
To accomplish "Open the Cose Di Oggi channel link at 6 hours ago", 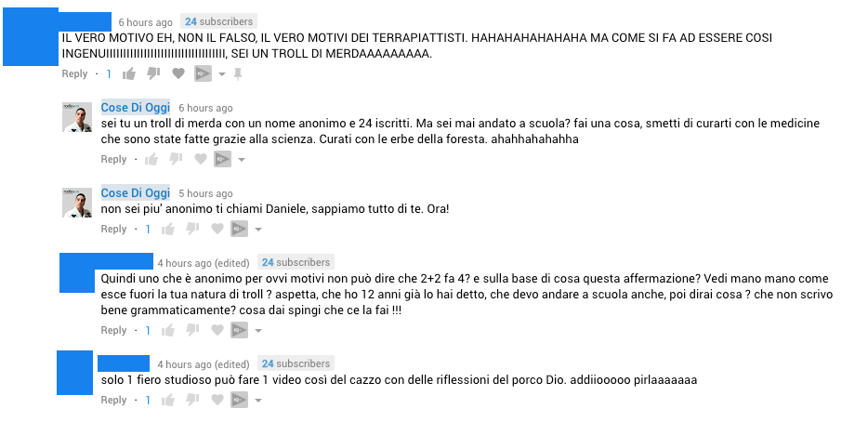I will (135, 108).
